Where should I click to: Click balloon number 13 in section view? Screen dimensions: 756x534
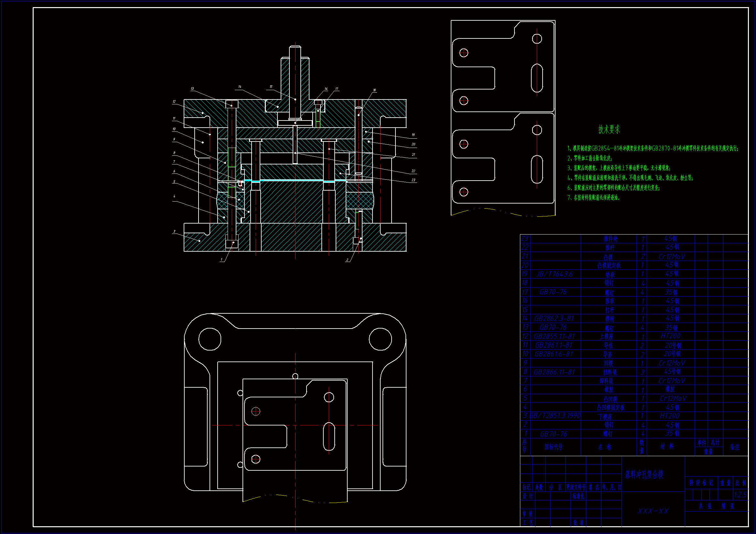[x=192, y=89]
